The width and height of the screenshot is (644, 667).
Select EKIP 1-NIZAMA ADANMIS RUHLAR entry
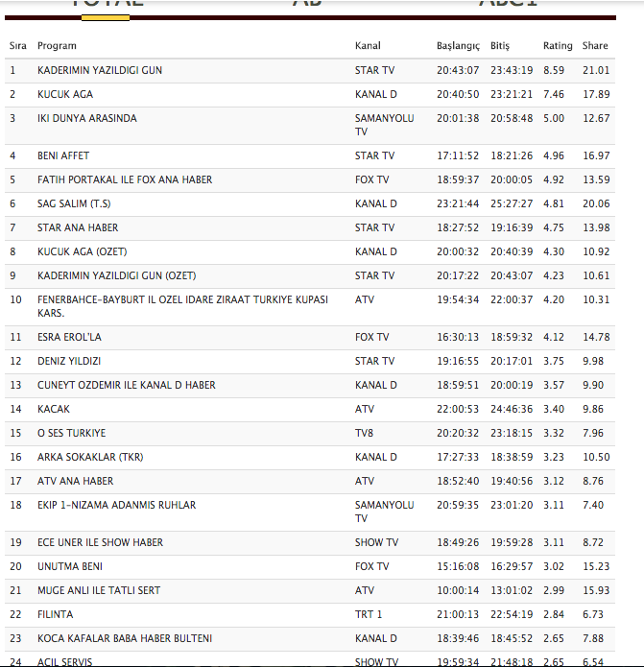click(x=116, y=505)
